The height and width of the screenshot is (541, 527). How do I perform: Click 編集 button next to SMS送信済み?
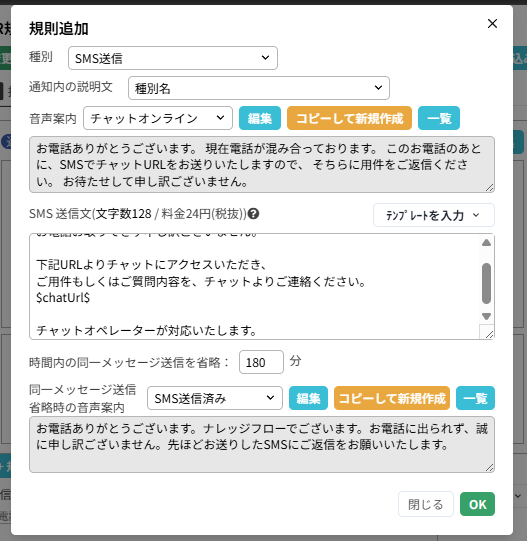tap(308, 398)
